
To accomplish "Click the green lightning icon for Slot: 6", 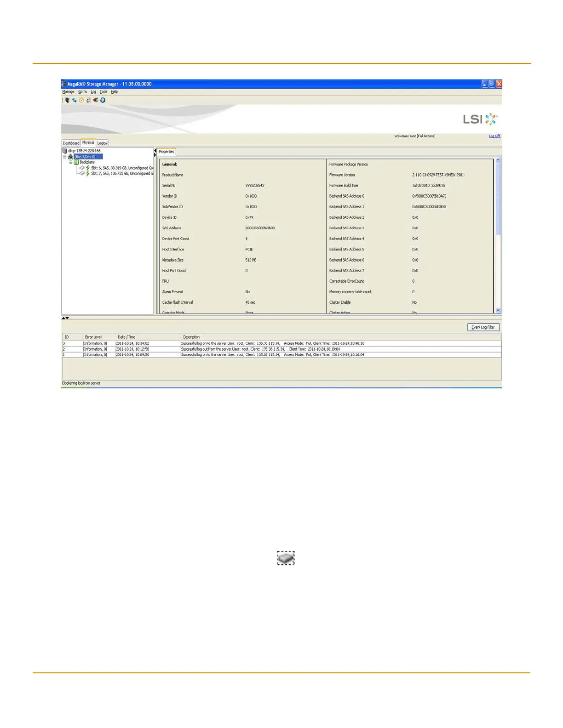I will [88, 168].
